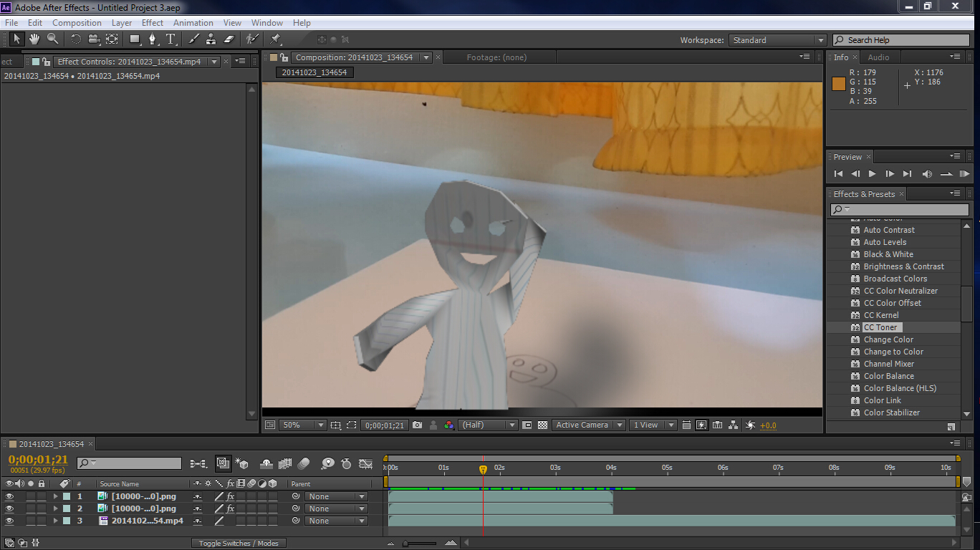
Task: Click the current time indicator in the timeline
Action: pyautogui.click(x=483, y=469)
